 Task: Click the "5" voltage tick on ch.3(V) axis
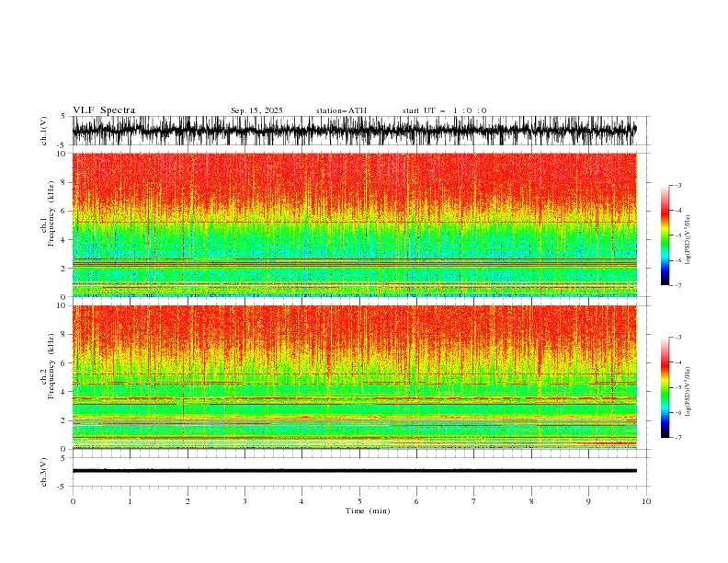[64, 457]
